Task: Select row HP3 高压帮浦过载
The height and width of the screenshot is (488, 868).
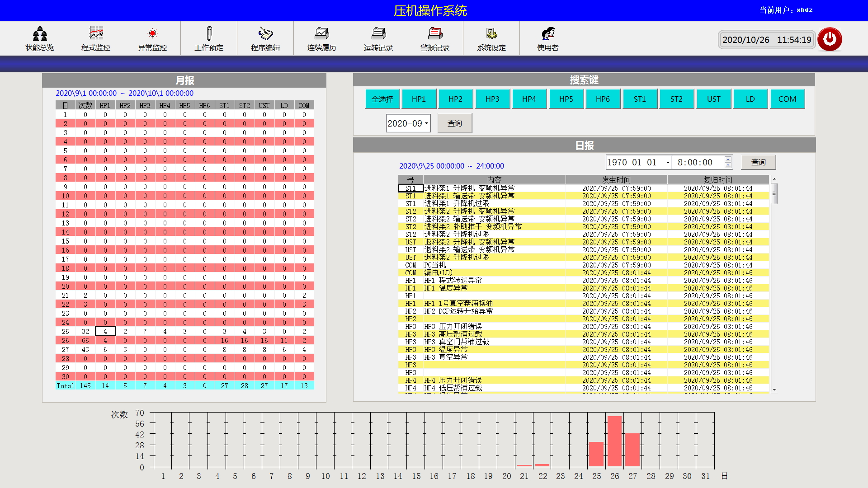Action: pyautogui.click(x=584, y=334)
